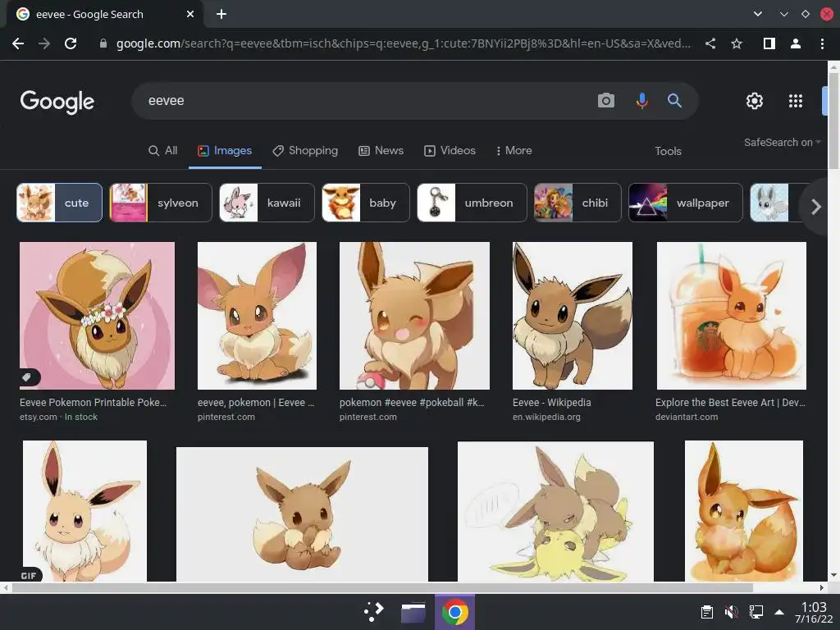Screen dimensions: 840x630
Task: Open the Eevee lying on Jolteon image
Action: pyautogui.click(x=555, y=512)
